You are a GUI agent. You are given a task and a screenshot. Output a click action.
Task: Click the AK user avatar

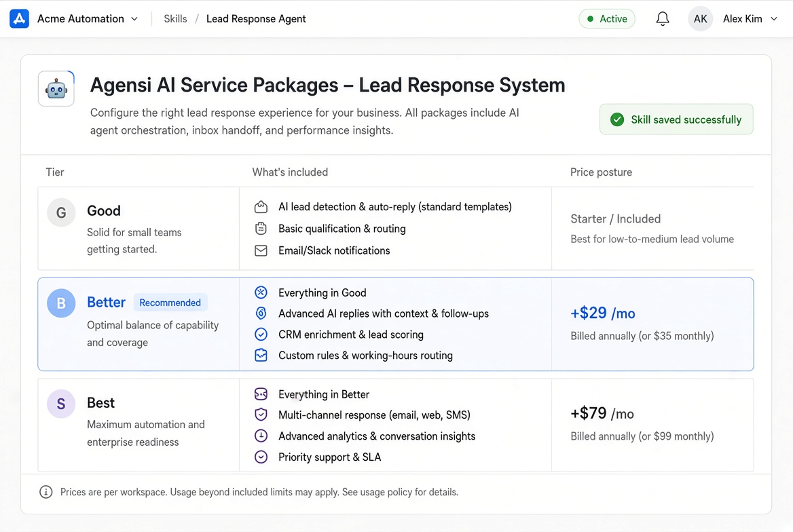(x=700, y=19)
